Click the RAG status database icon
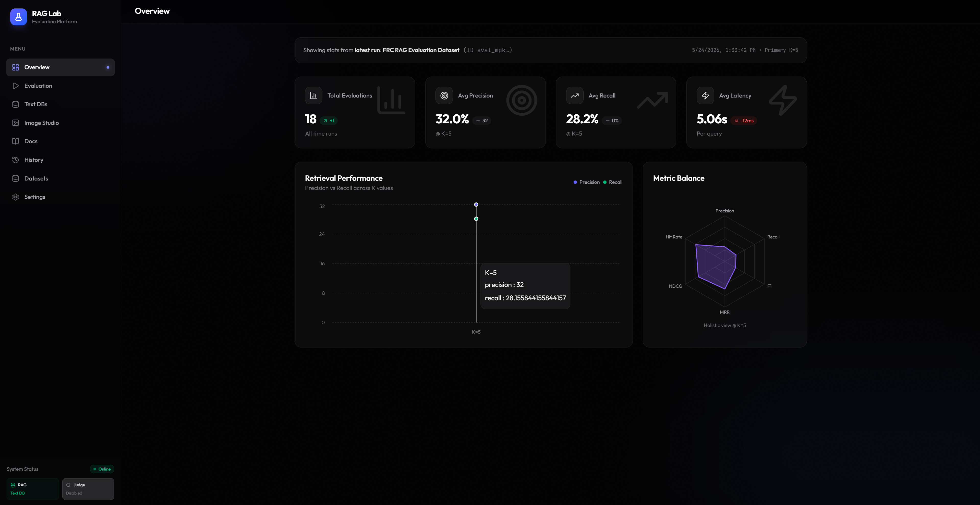Viewport: 980px width, 505px height. pos(13,485)
